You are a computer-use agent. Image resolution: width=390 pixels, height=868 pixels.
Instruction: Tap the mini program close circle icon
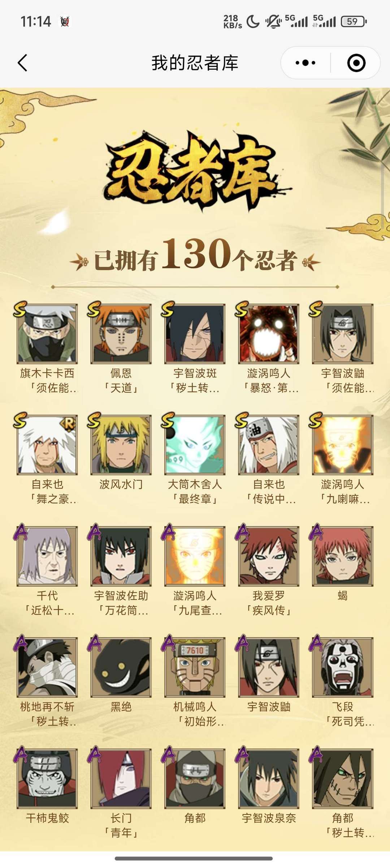[356, 63]
